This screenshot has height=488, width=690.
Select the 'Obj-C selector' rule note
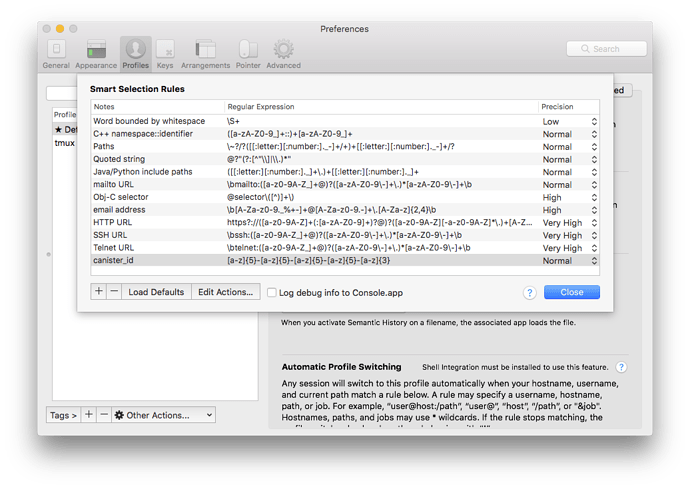point(121,197)
